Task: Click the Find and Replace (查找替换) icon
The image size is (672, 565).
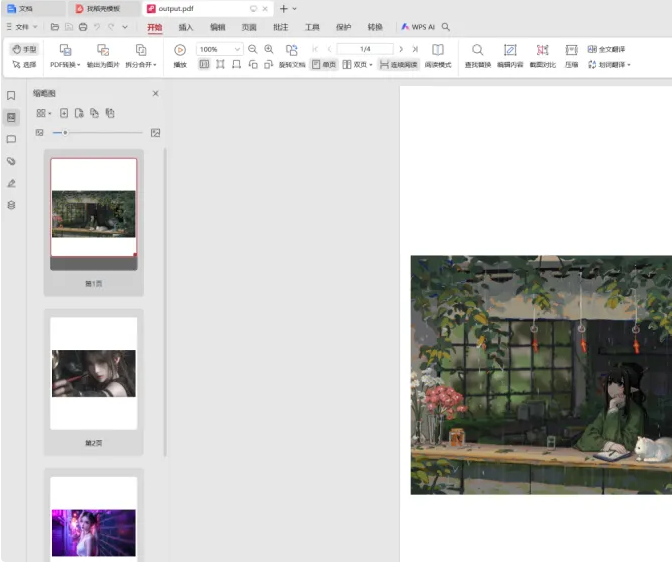Action: [478, 50]
